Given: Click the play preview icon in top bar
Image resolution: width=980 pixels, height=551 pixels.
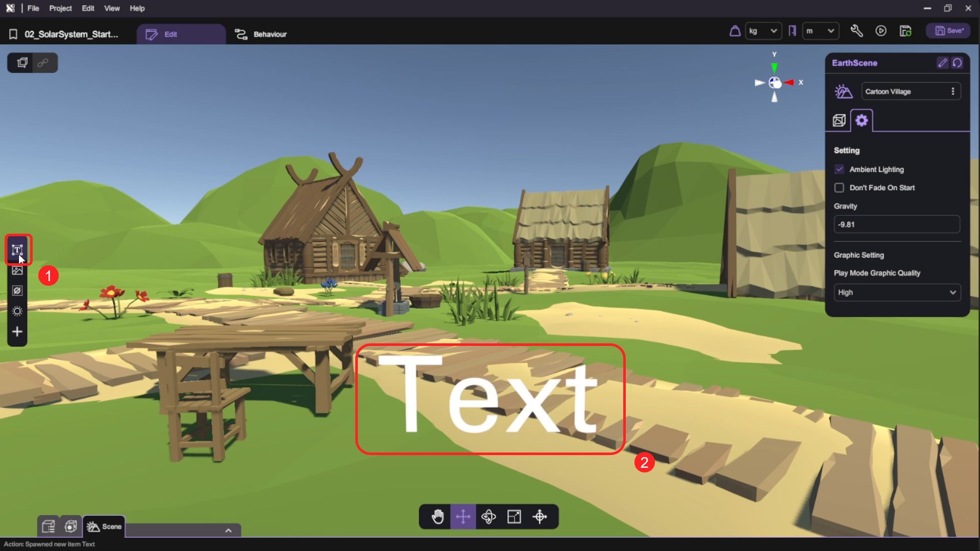Looking at the screenshot, I should click(881, 31).
